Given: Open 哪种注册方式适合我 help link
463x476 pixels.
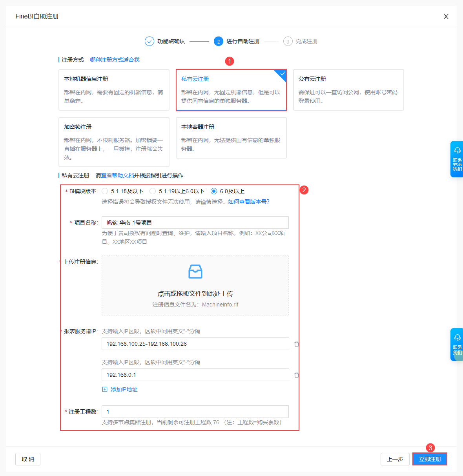Looking at the screenshot, I should coord(115,60).
